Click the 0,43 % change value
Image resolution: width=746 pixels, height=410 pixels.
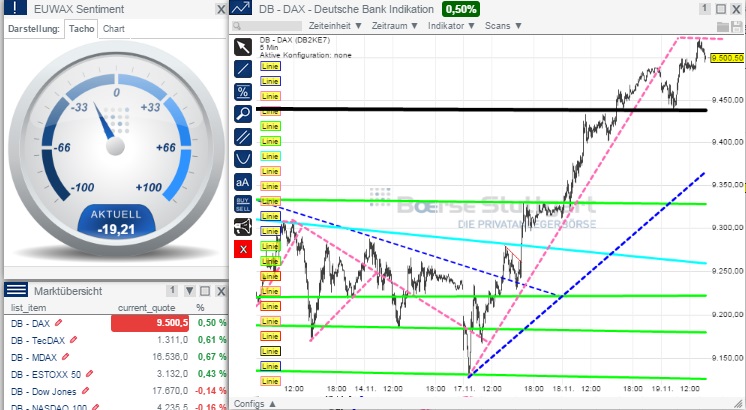coord(212,374)
